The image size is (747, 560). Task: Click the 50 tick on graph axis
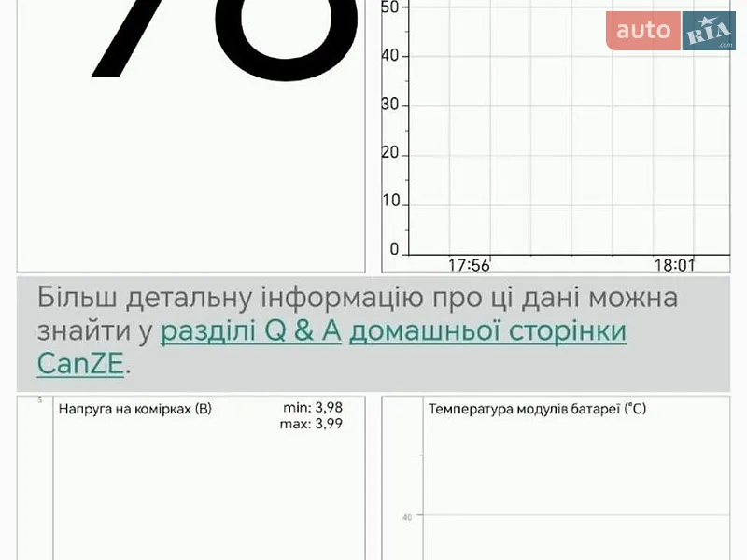(389, 7)
